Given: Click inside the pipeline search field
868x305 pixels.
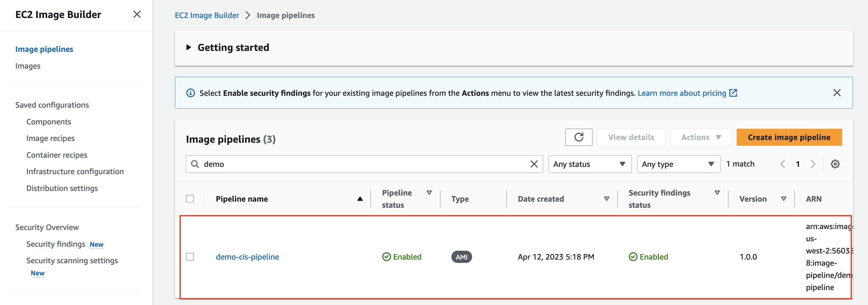Looking at the screenshot, I should [337, 164].
